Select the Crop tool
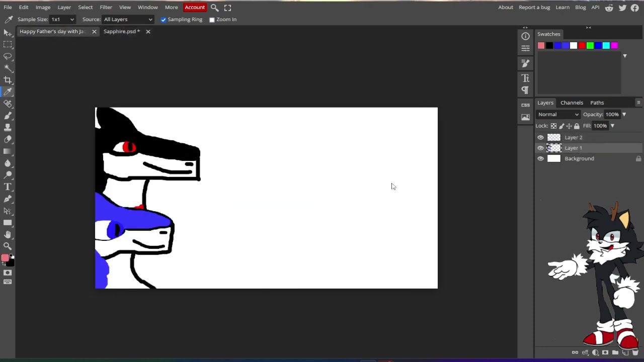This screenshot has width=644, height=362. 8,80
